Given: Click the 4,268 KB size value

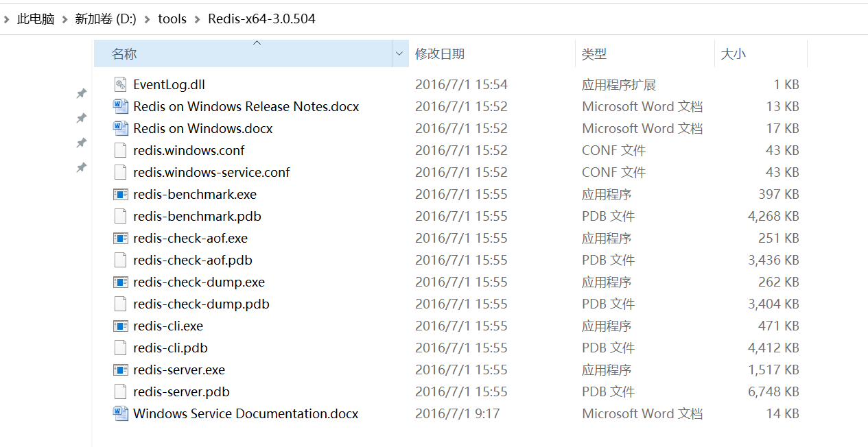Looking at the screenshot, I should point(773,216).
